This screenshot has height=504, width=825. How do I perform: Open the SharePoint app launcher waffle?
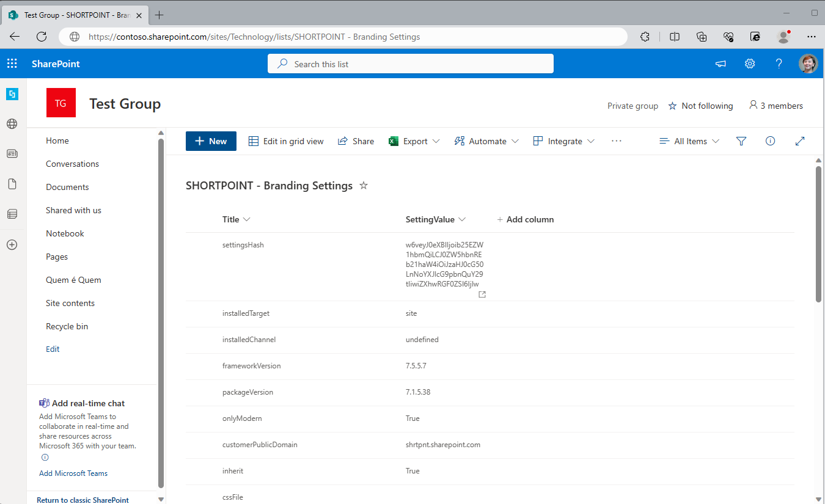[12, 64]
